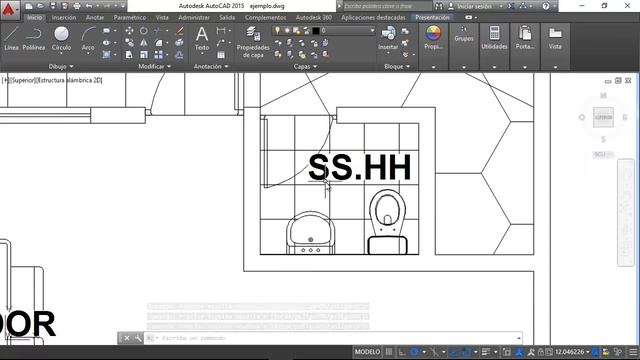Click the Superior viewport view label

(23, 80)
